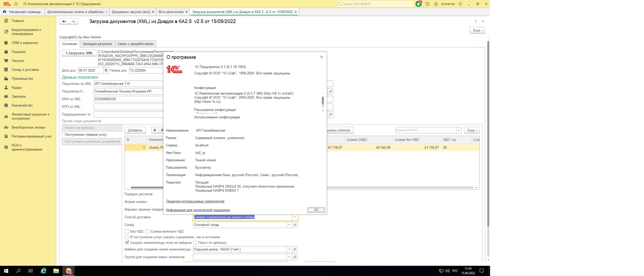Open Task View on the taskbar

tap(31, 271)
